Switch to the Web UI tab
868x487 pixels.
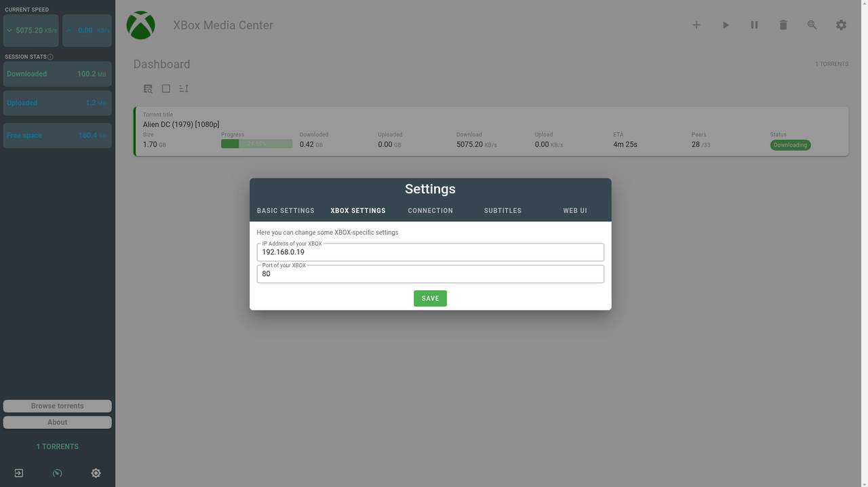click(x=575, y=211)
